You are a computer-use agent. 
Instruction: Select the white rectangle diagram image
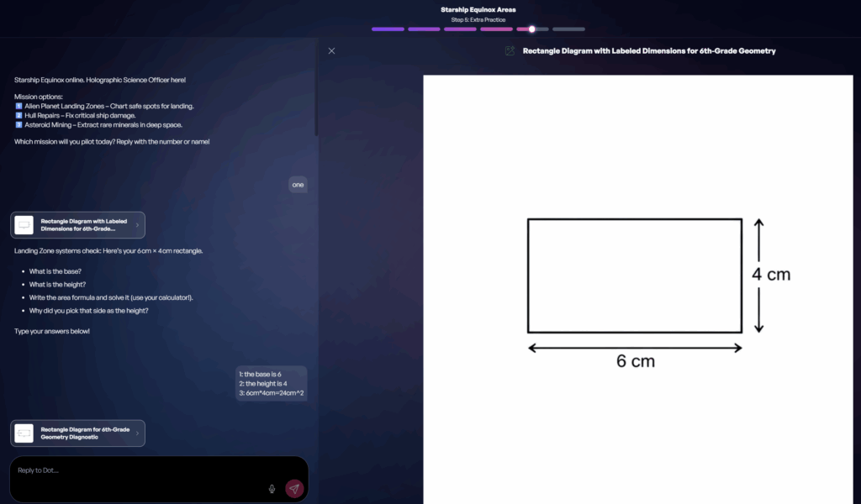[x=635, y=276]
